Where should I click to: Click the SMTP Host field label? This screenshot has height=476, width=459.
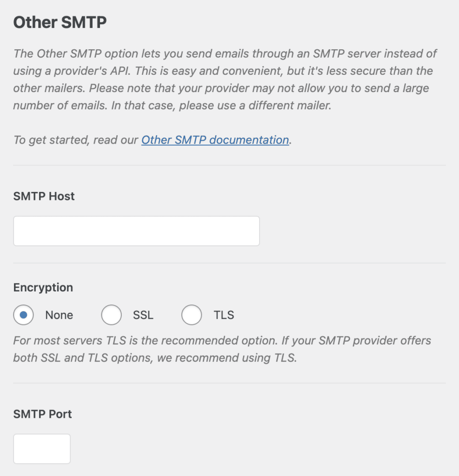pos(44,196)
